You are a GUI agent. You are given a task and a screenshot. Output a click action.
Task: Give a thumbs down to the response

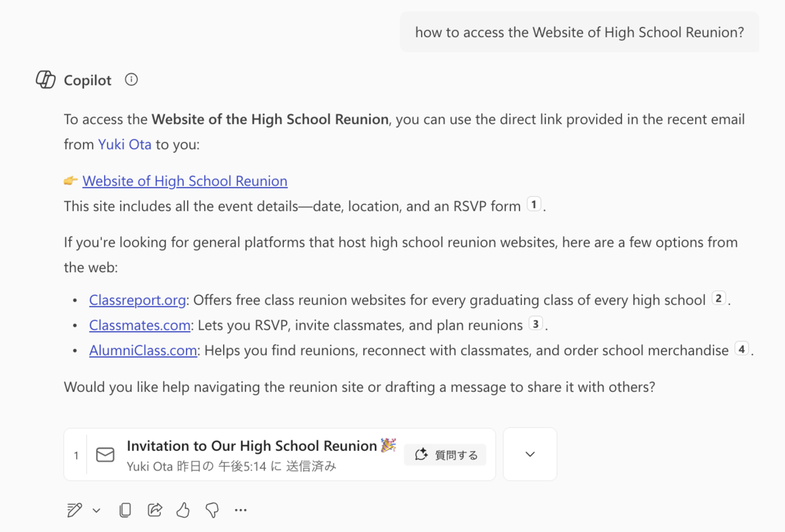pos(212,510)
